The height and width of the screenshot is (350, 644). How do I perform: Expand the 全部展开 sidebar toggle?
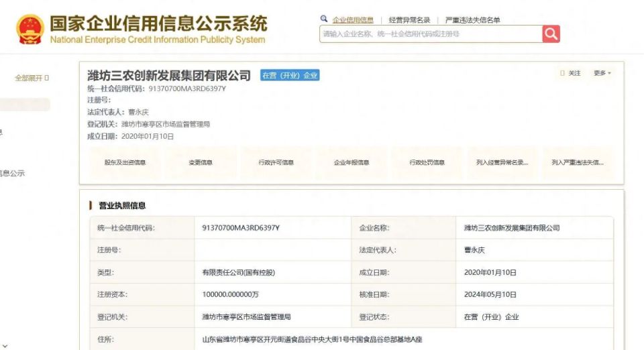tap(32, 78)
